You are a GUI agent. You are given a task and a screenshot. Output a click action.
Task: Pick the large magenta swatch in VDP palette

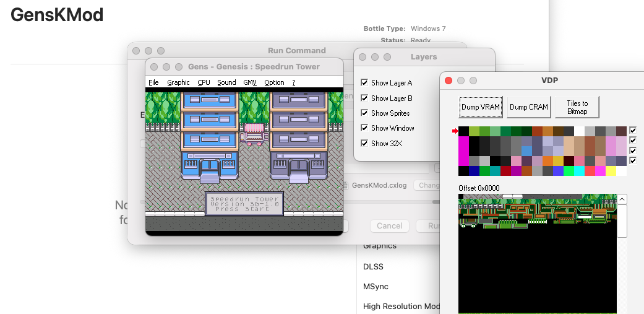pyautogui.click(x=463, y=151)
